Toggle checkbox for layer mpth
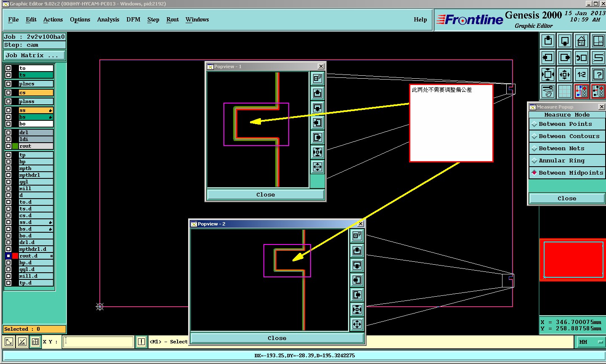Screen dimensions: 606x364 pos(8,168)
